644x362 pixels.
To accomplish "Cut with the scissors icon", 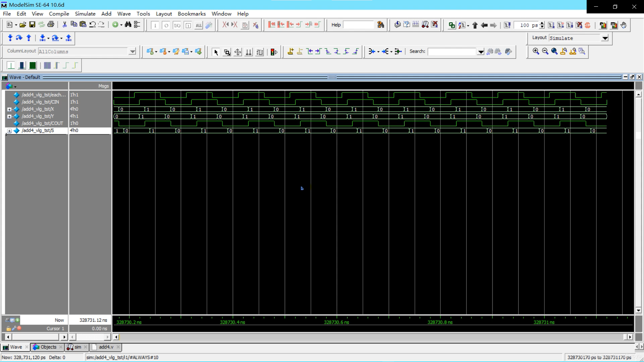I will [65, 25].
